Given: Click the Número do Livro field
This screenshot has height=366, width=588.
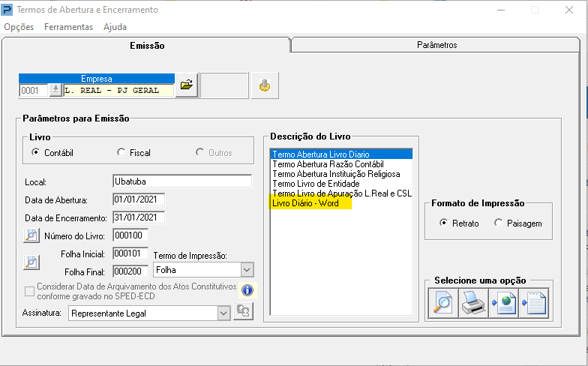Looking at the screenshot, I should [x=130, y=235].
